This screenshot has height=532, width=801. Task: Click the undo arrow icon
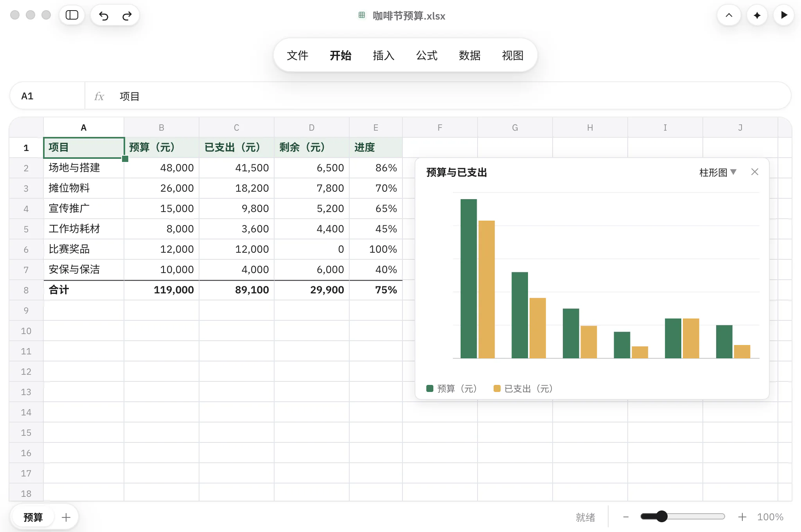coord(104,16)
